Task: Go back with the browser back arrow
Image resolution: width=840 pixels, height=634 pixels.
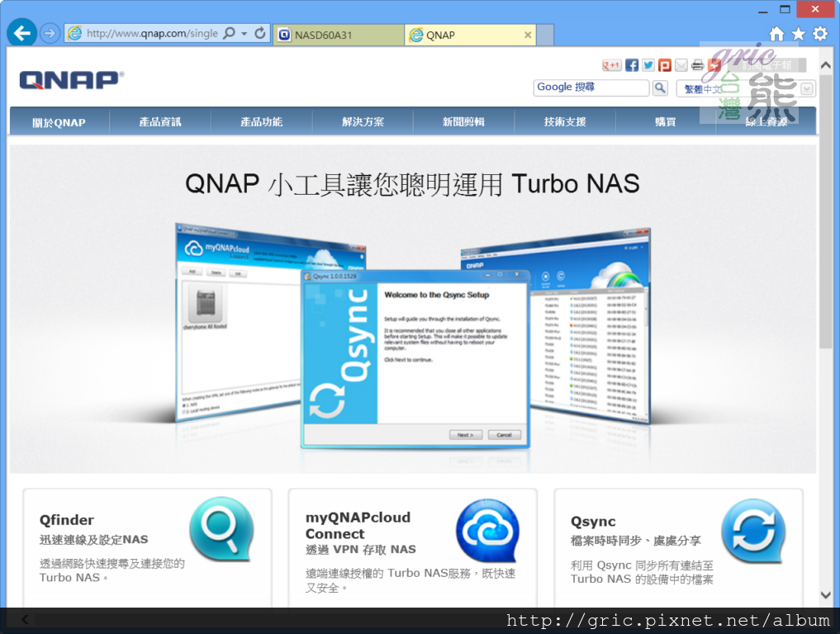Action: pos(22,33)
